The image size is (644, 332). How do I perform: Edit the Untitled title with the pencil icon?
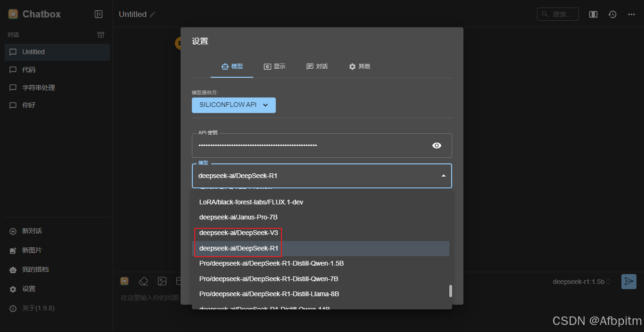pos(152,15)
